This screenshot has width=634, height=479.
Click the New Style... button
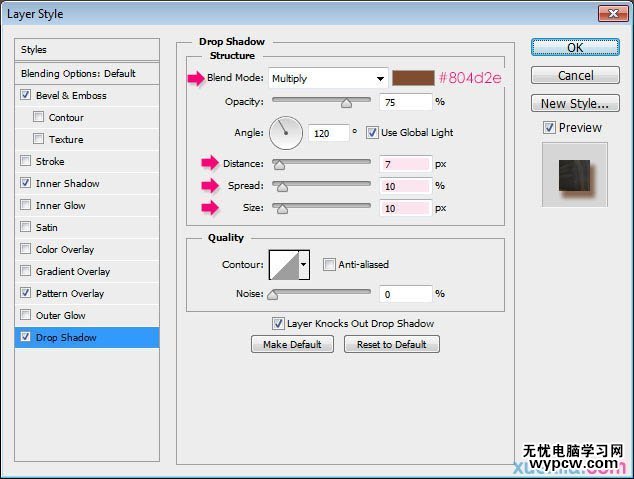tap(575, 103)
